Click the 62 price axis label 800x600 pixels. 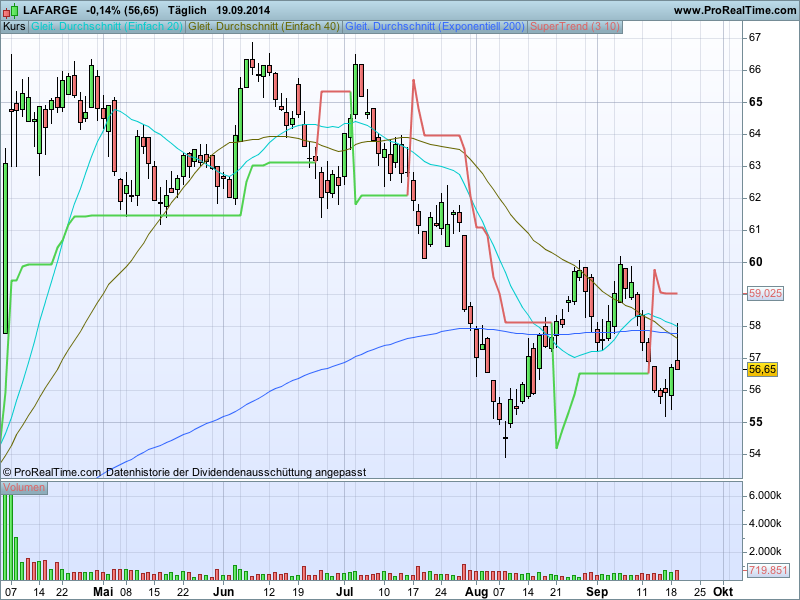point(755,197)
